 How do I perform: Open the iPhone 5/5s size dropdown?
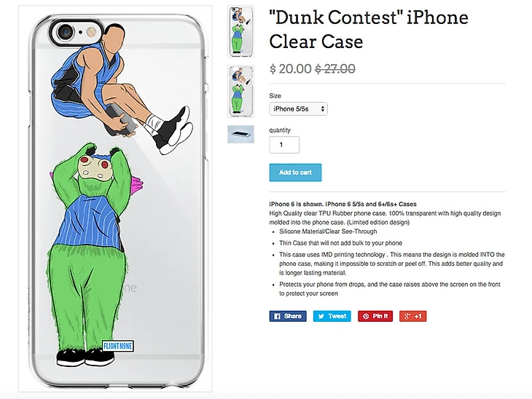point(298,108)
